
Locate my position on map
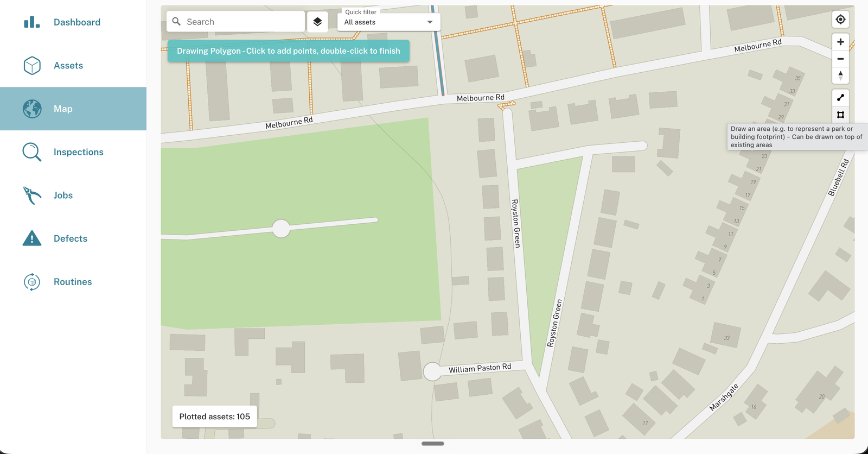(840, 20)
